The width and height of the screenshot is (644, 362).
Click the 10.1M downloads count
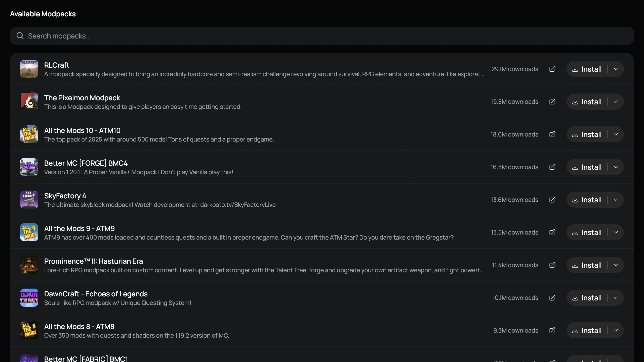click(515, 298)
